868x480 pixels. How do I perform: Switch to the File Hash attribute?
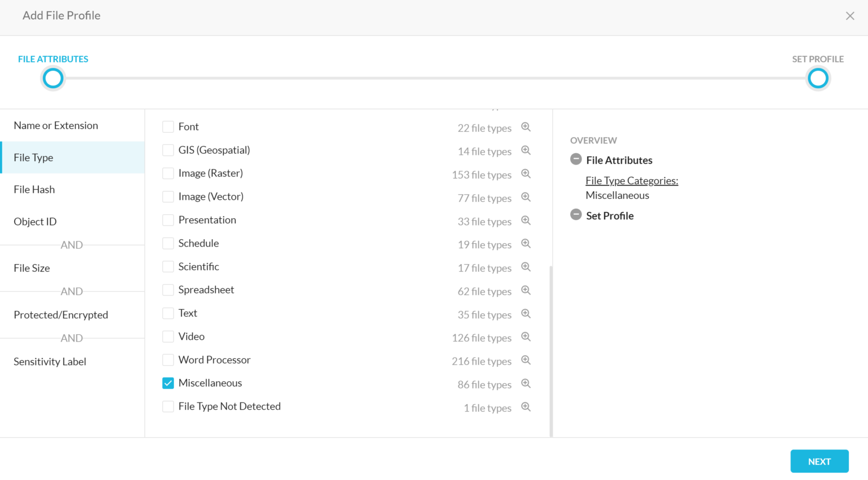pos(34,189)
